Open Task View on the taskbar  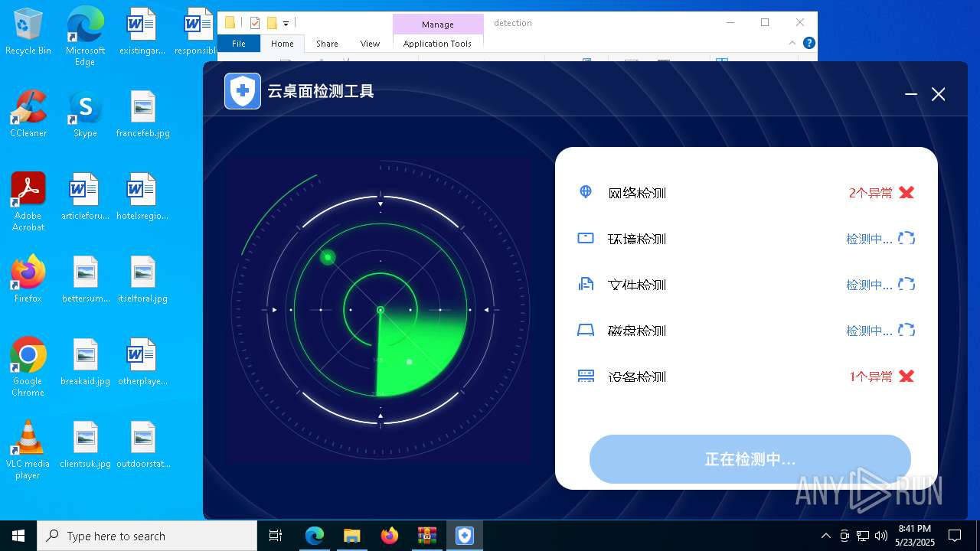276,536
